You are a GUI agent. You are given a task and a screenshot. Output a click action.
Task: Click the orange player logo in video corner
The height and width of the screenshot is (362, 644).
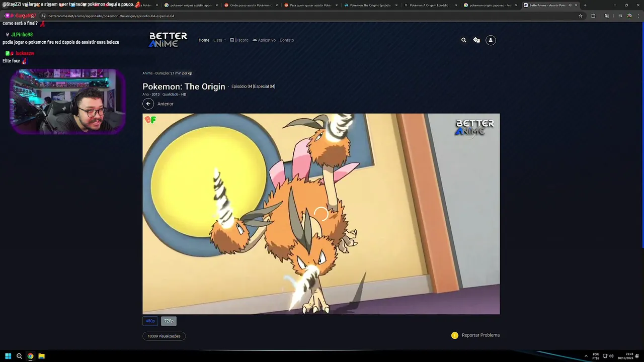tap(150, 120)
